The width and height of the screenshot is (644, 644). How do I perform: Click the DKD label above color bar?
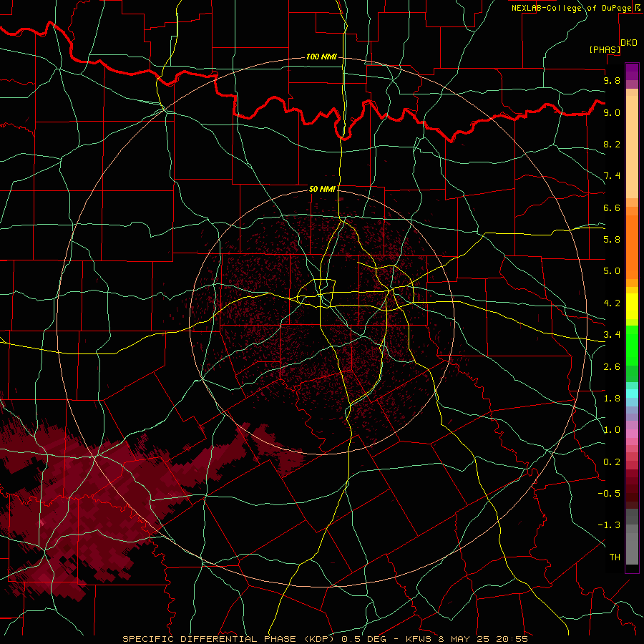[x=629, y=43]
